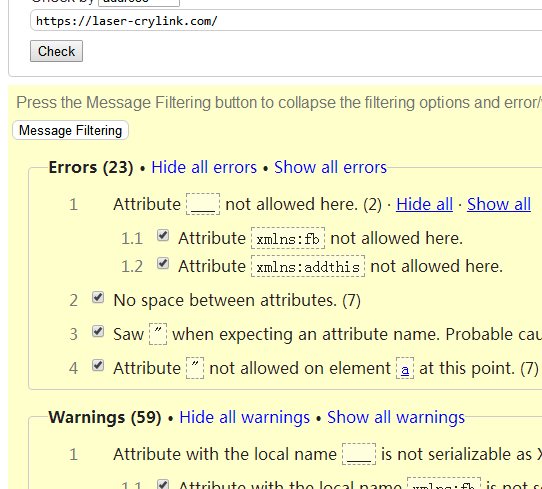This screenshot has height=489, width=542.
Task: Click 'Hide all errors' link
Action: (x=204, y=168)
